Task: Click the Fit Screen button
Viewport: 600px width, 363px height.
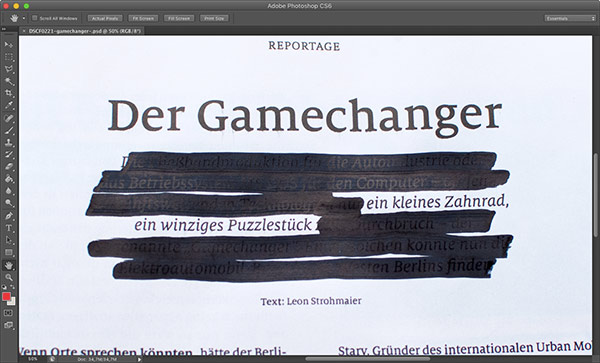Action: [x=143, y=18]
